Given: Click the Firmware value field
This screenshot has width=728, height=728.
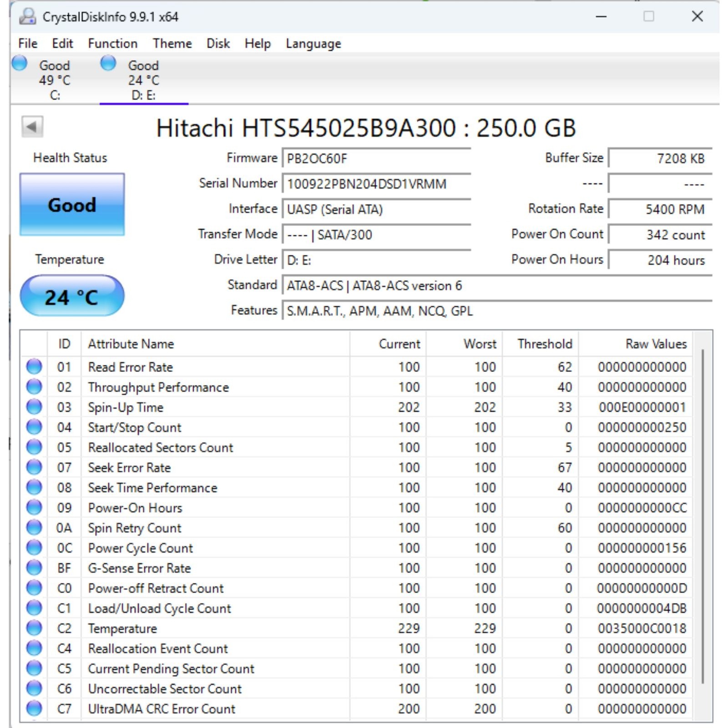Looking at the screenshot, I should pos(376,158).
